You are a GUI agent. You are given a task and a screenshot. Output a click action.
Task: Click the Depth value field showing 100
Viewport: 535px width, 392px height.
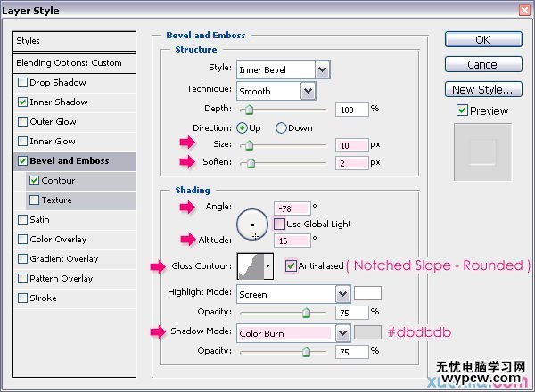pos(352,110)
